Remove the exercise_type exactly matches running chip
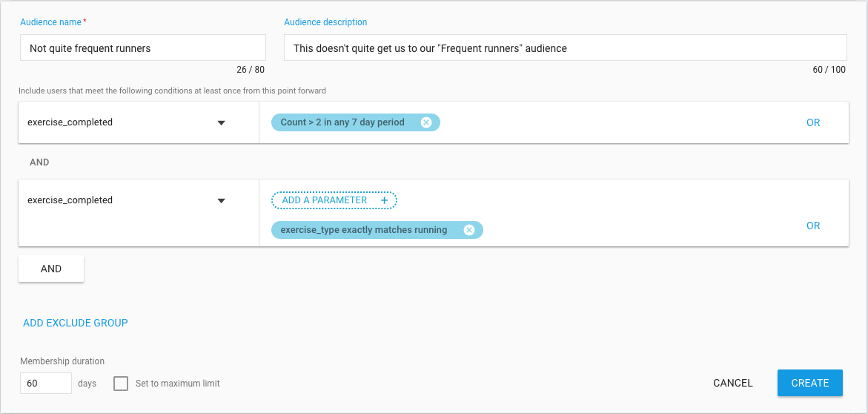The width and height of the screenshot is (868, 414). (x=469, y=230)
